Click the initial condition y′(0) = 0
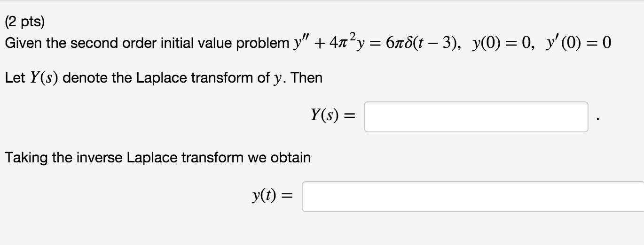 580,45
